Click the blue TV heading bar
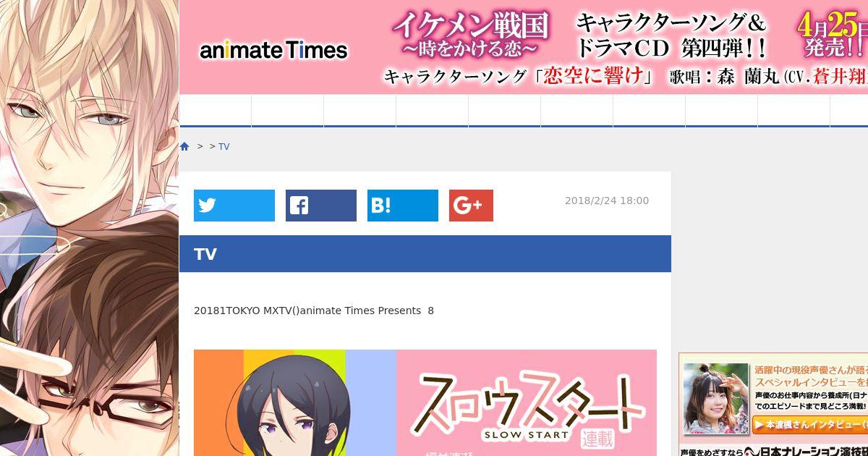The image size is (868, 456). pyautogui.click(x=425, y=254)
